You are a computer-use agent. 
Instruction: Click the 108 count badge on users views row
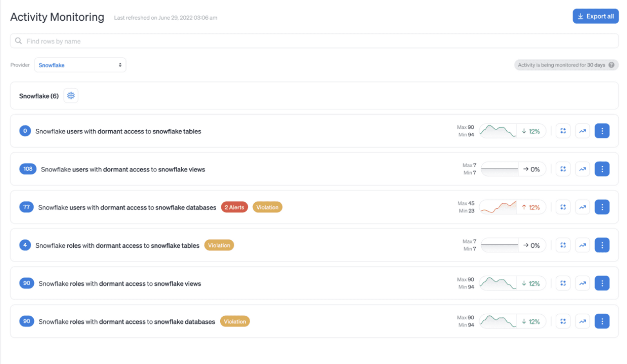click(x=28, y=169)
